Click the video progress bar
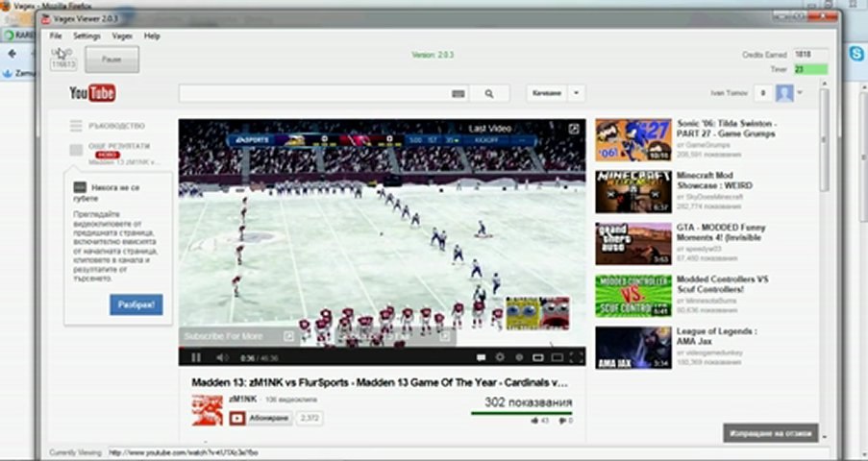 [382, 348]
